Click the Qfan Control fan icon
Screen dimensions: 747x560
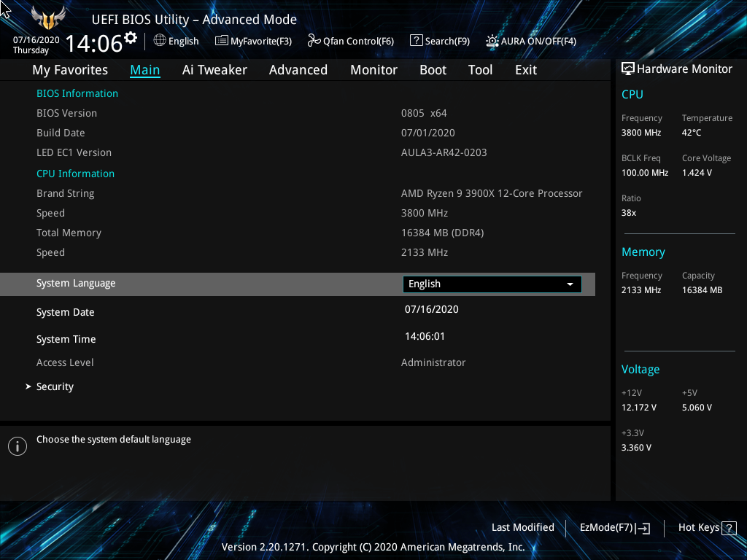[314, 41]
